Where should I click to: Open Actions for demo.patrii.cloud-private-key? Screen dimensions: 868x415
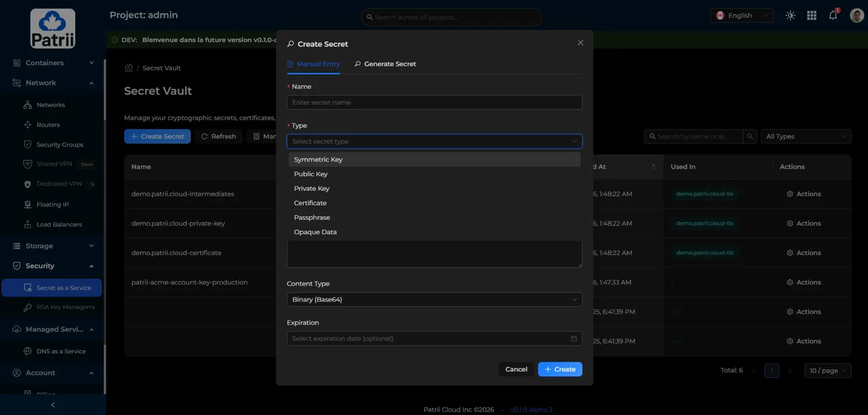pos(804,224)
